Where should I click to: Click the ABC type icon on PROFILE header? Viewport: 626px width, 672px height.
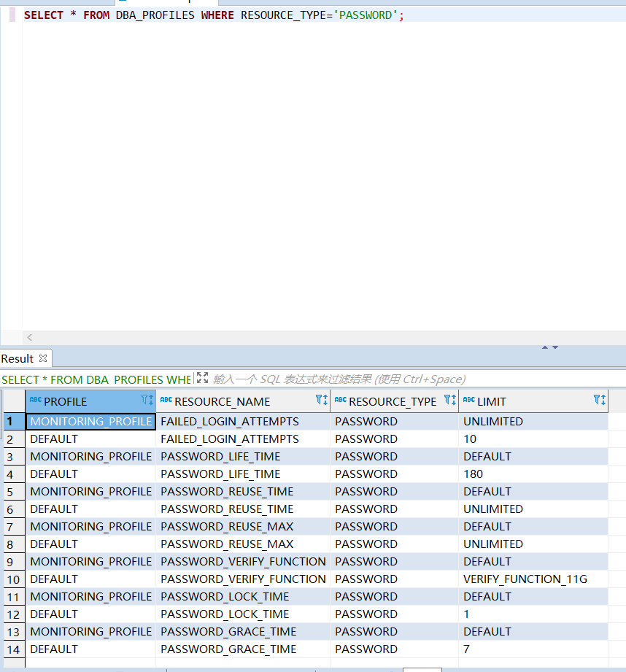coord(36,400)
